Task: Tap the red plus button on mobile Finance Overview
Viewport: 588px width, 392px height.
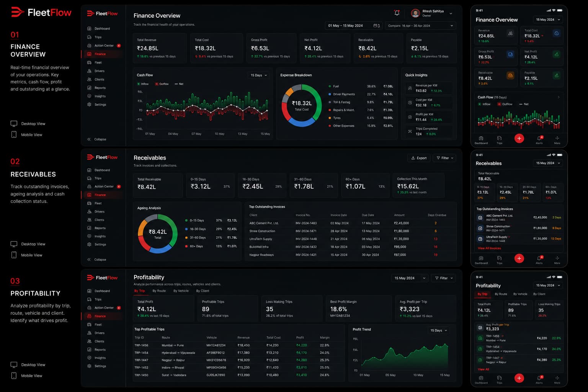Action: tap(519, 138)
